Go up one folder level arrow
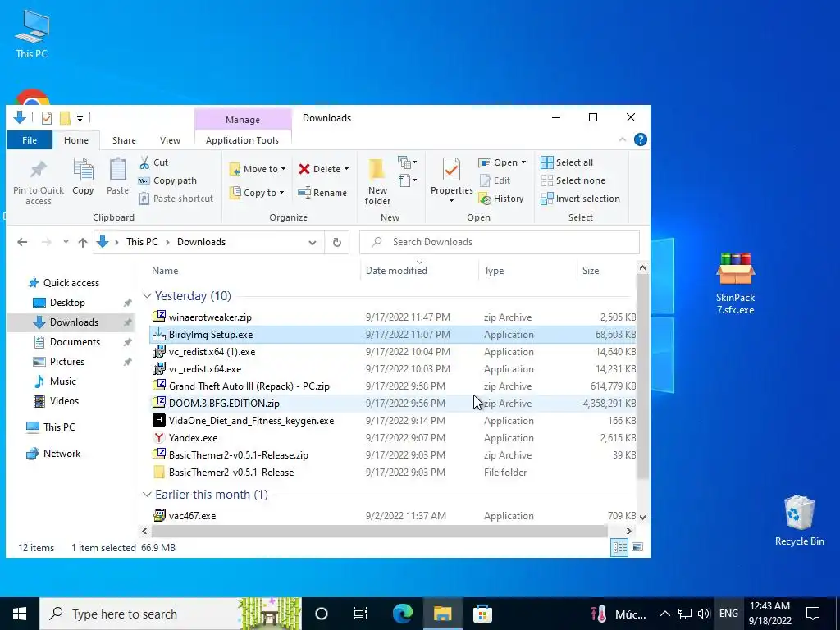This screenshot has width=840, height=630. point(83,242)
